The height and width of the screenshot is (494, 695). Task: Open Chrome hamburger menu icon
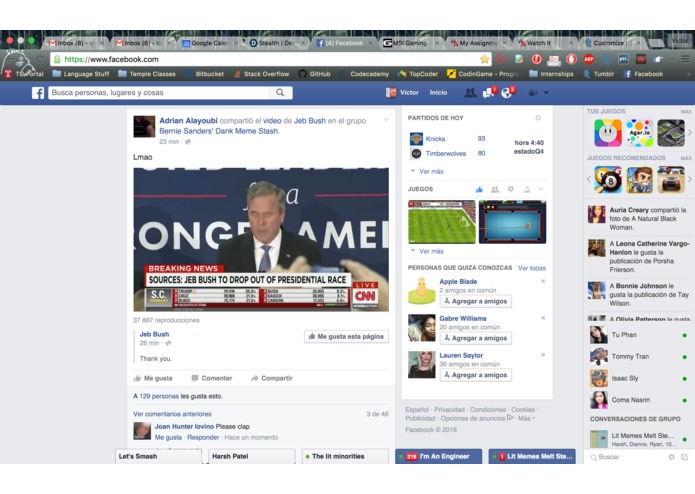(685, 59)
